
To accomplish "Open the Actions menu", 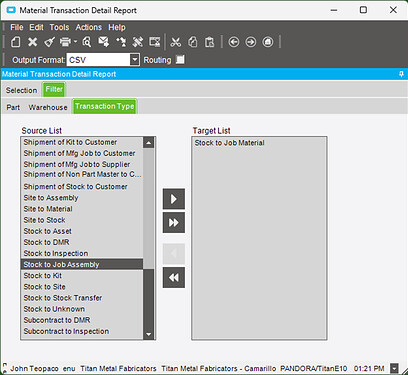I will tap(88, 27).
